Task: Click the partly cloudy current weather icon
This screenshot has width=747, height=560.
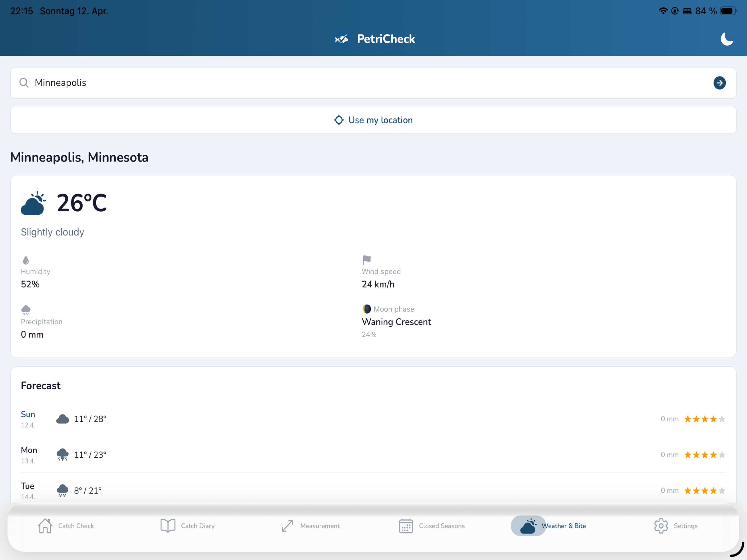Action: point(33,203)
